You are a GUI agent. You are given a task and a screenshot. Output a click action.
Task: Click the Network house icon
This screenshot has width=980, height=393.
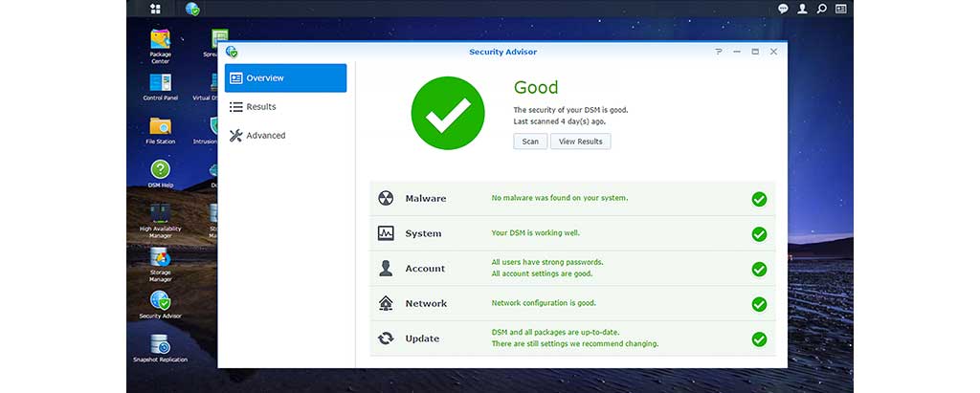click(386, 303)
